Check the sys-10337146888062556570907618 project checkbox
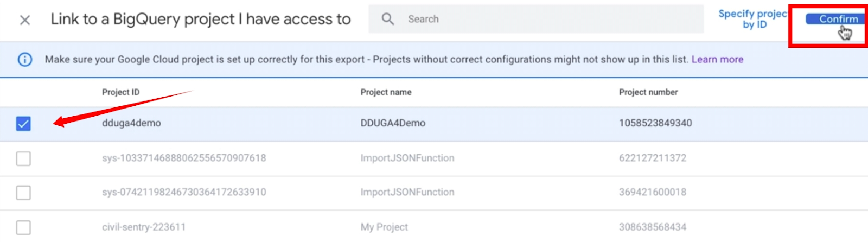Screen dimensions: 868x242 [x=23, y=158]
